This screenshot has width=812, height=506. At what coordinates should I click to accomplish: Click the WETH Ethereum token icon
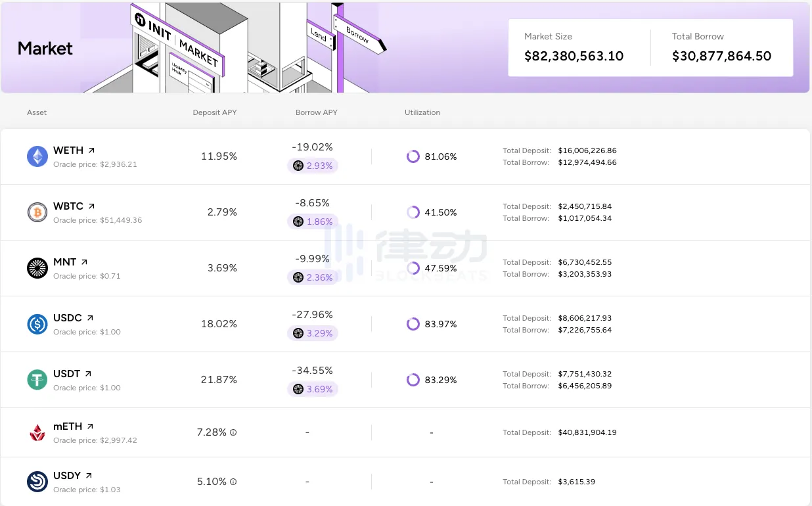point(37,156)
